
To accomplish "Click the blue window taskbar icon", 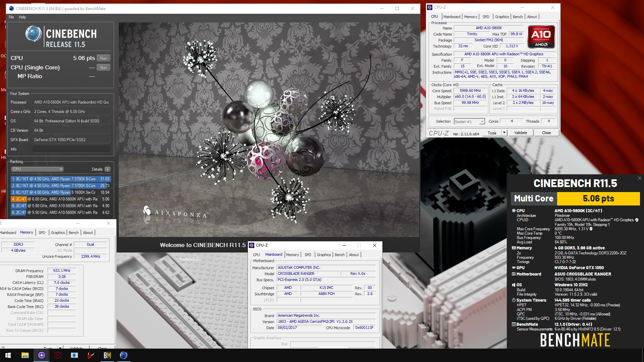I will (x=74, y=355).
